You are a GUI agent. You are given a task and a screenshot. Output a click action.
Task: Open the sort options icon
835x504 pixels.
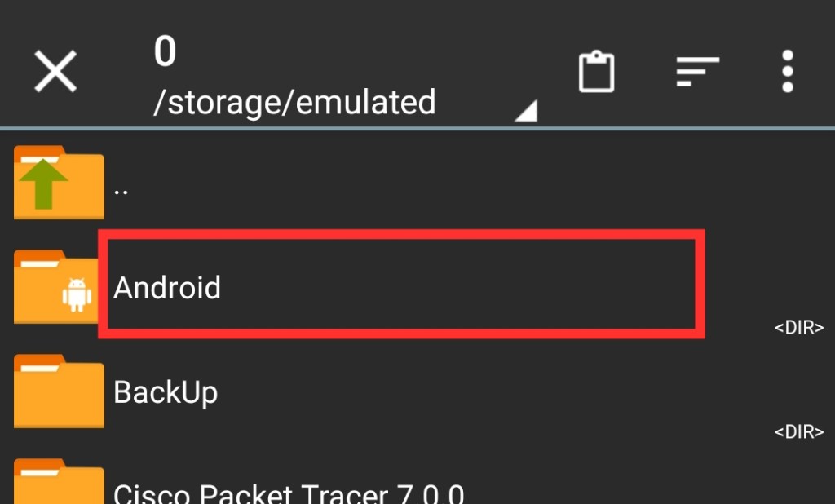(697, 72)
